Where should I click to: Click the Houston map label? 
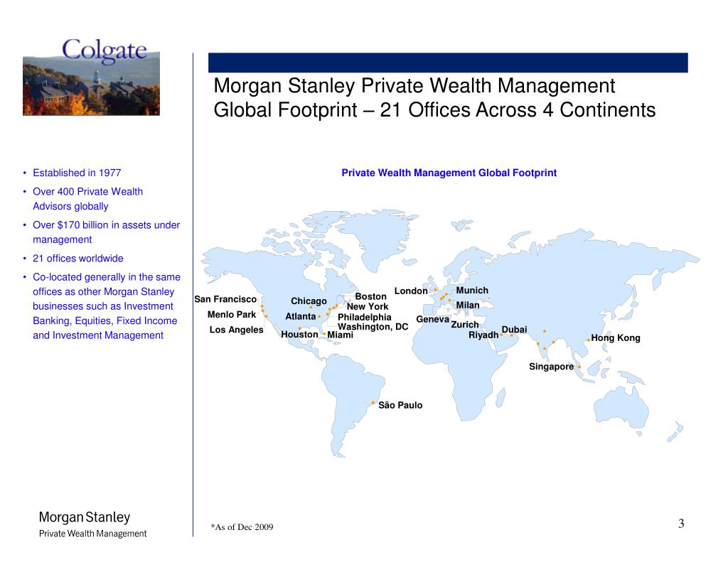(299, 334)
